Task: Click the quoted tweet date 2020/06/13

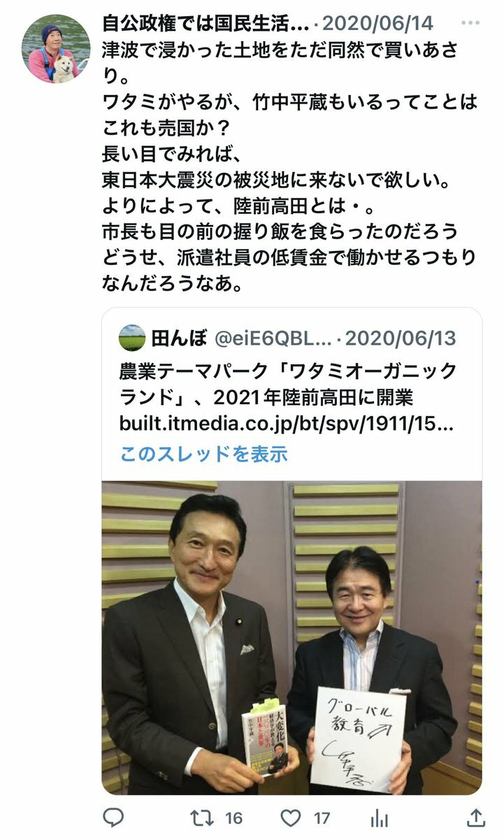Action: [401, 338]
